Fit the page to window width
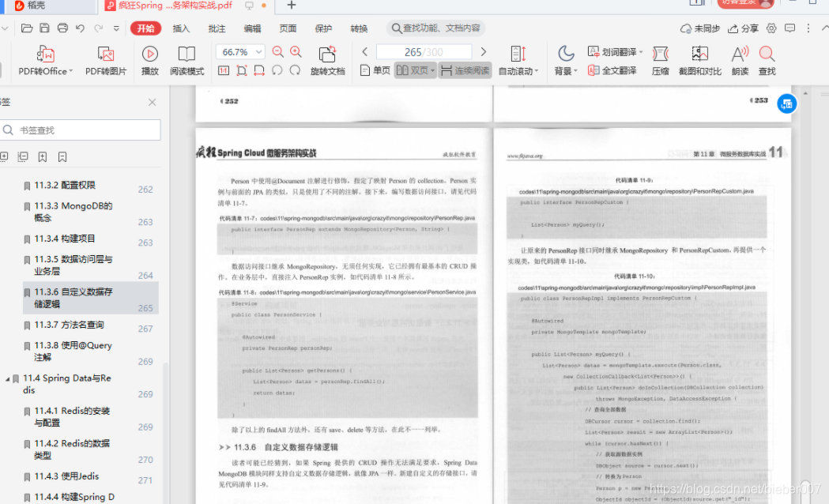 click(259, 70)
